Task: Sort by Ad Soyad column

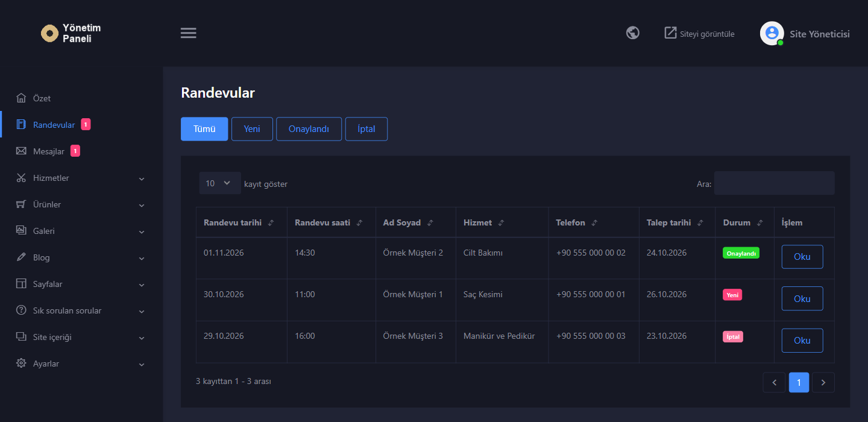Action: click(x=416, y=222)
